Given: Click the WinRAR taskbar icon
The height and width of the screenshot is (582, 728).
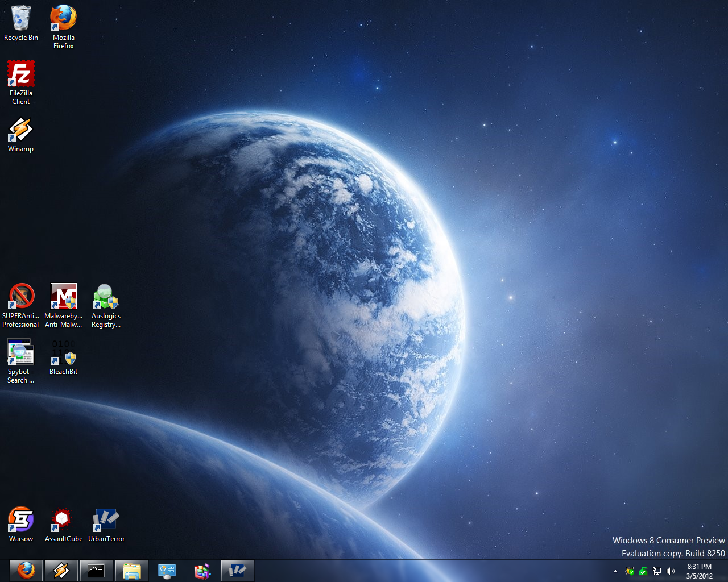Looking at the screenshot, I should point(202,571).
